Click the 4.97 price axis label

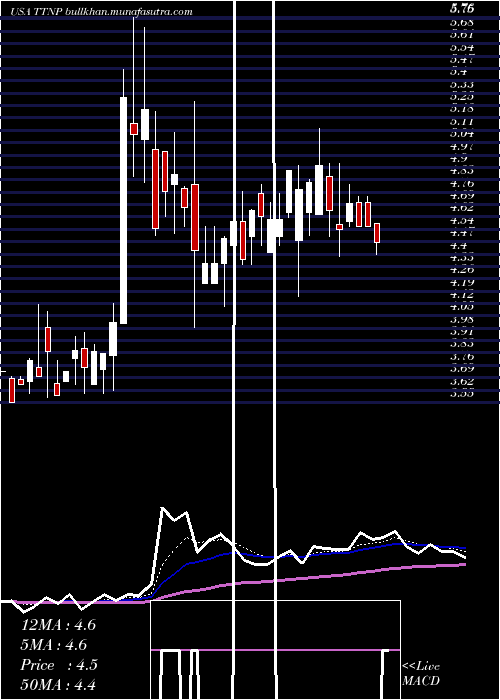(462, 146)
